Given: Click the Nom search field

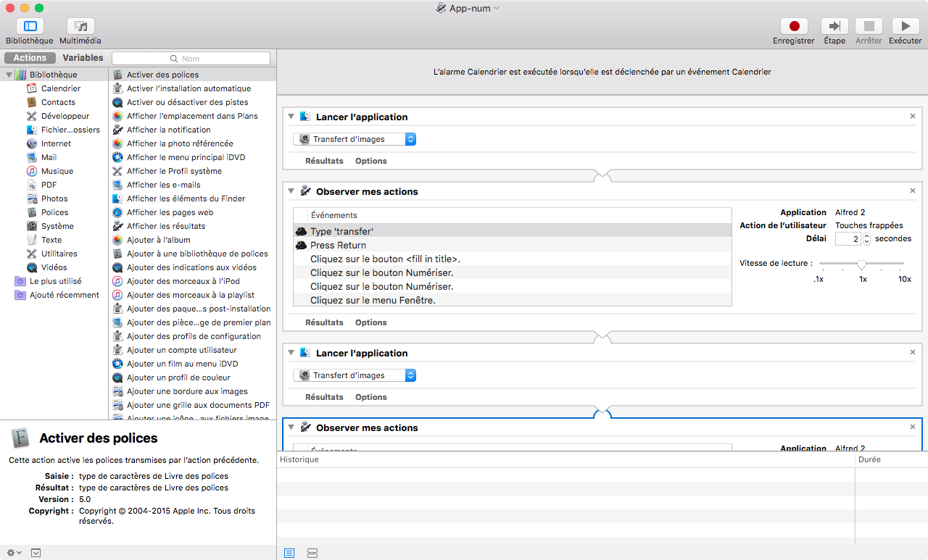Looking at the screenshot, I should 191,59.
